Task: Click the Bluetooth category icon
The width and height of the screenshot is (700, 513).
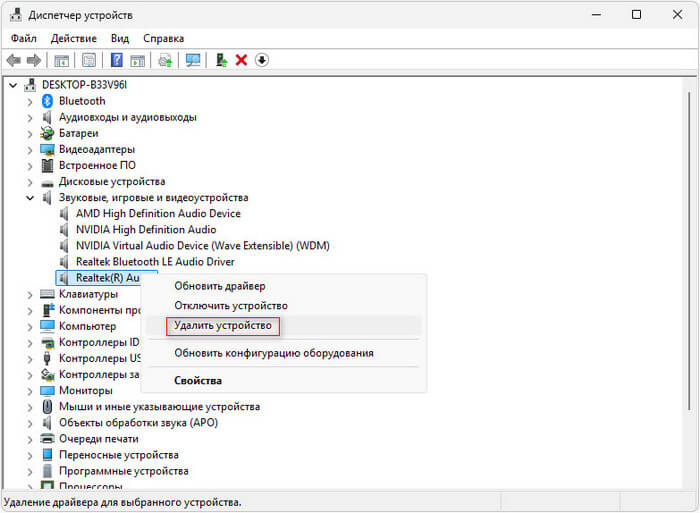Action: click(47, 101)
